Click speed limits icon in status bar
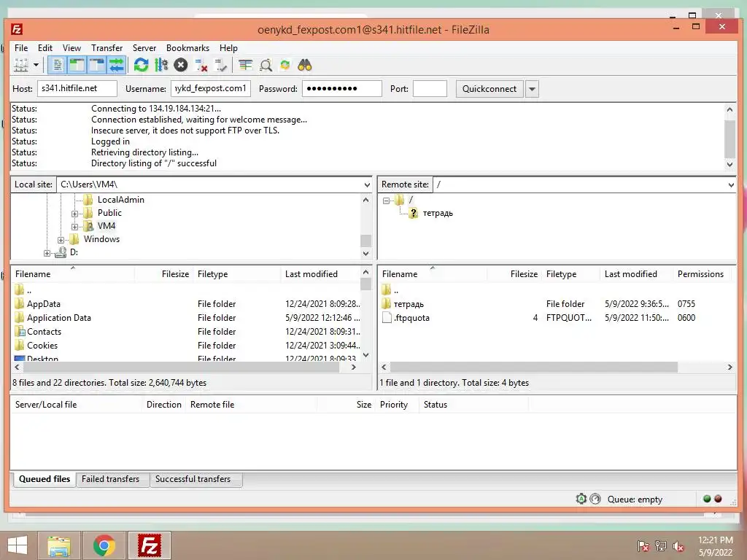This screenshot has width=747, height=560. [x=595, y=499]
